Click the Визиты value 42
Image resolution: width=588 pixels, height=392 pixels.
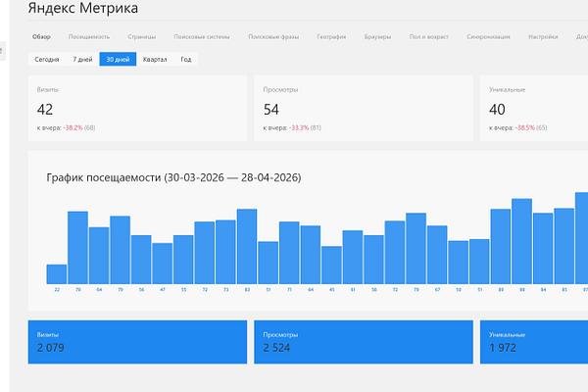click(x=45, y=110)
